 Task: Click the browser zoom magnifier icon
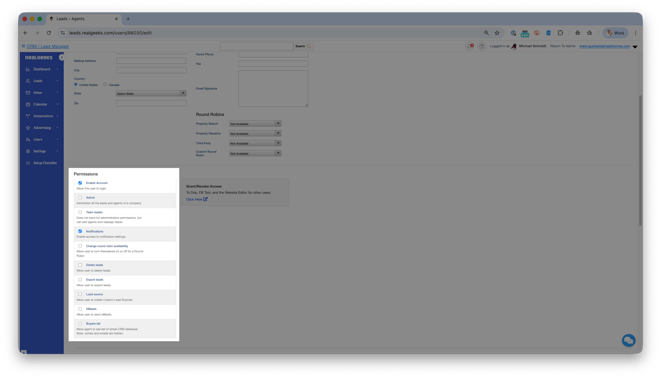486,33
